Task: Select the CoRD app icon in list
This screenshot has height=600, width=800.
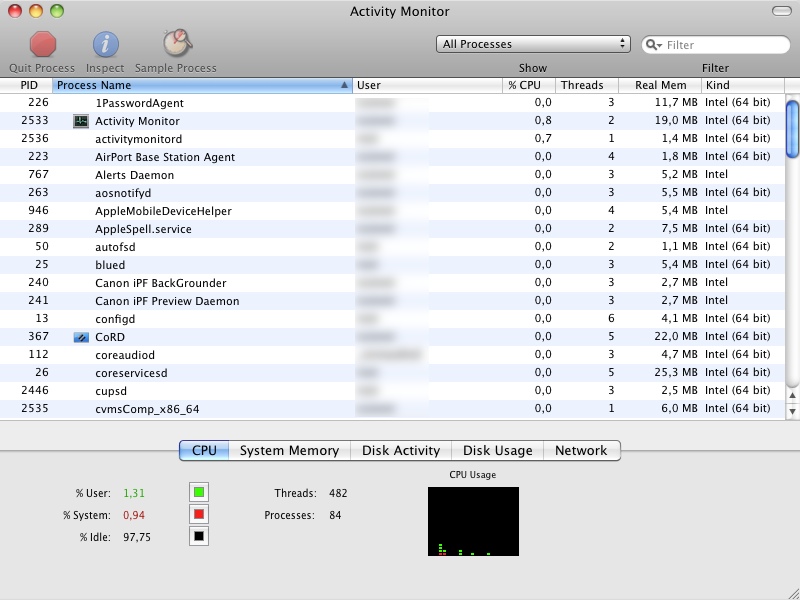Action: tap(81, 337)
